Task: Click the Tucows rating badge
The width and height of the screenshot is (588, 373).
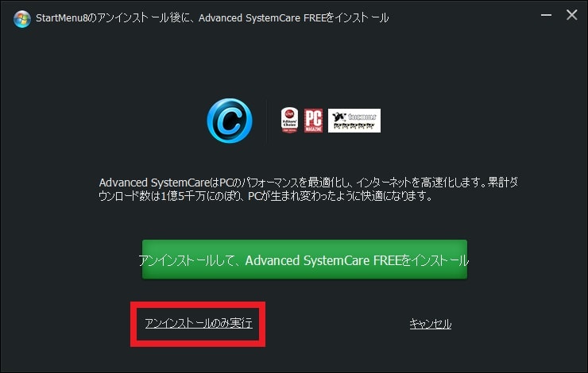Action: pyautogui.click(x=354, y=121)
